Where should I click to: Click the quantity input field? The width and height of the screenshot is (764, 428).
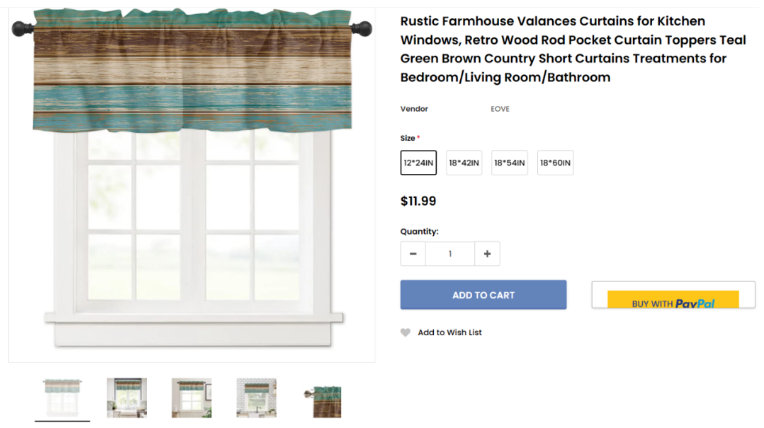coord(450,253)
